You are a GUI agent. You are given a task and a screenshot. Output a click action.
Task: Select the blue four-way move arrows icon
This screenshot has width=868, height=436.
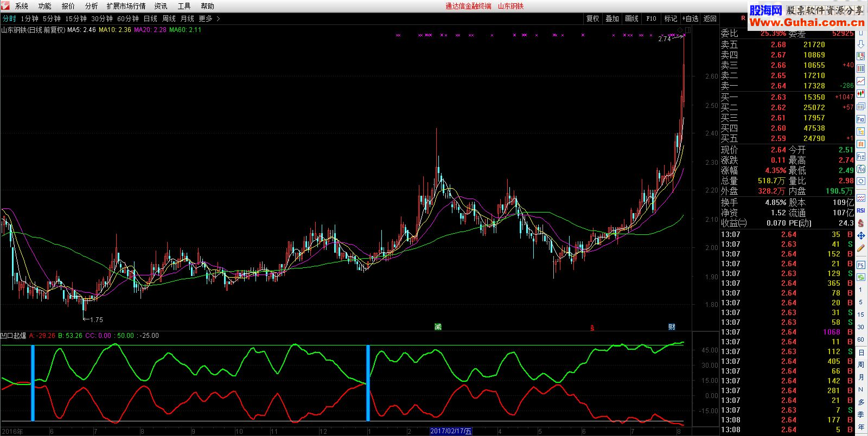click(x=861, y=236)
